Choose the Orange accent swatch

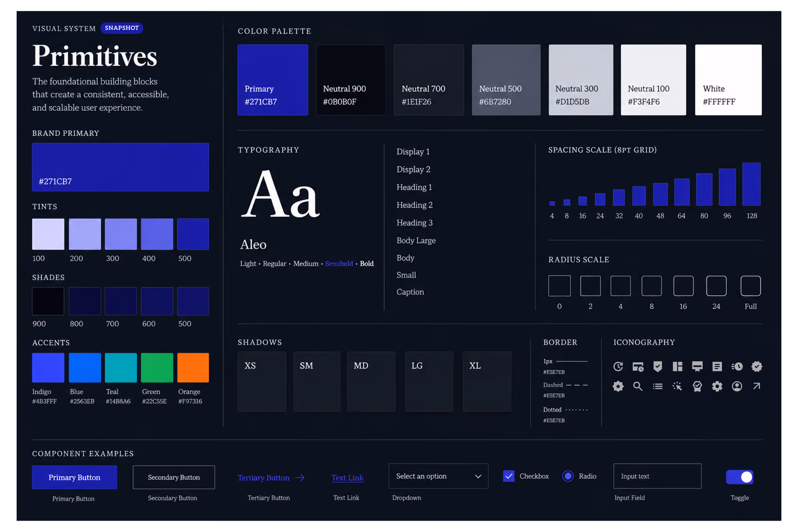[193, 368]
